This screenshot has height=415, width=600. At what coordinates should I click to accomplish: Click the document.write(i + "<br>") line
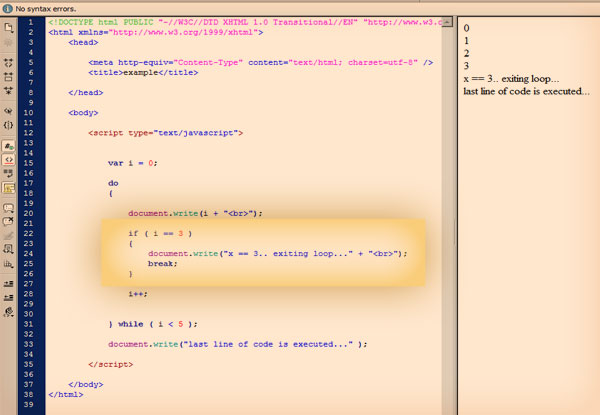(x=196, y=213)
